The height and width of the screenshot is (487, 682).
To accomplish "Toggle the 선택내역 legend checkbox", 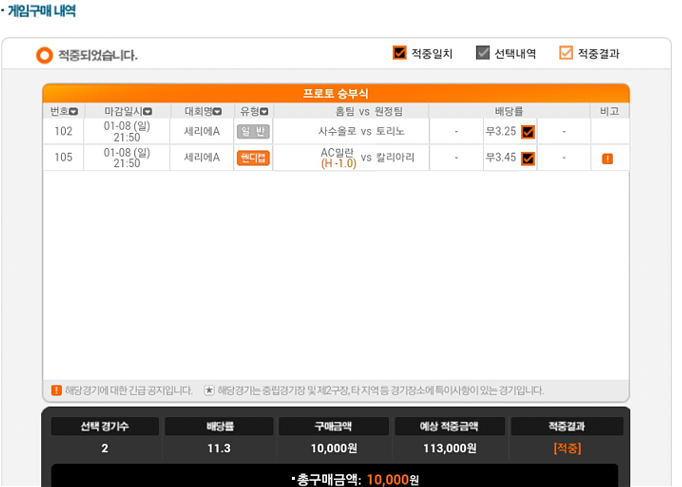I will point(483,53).
